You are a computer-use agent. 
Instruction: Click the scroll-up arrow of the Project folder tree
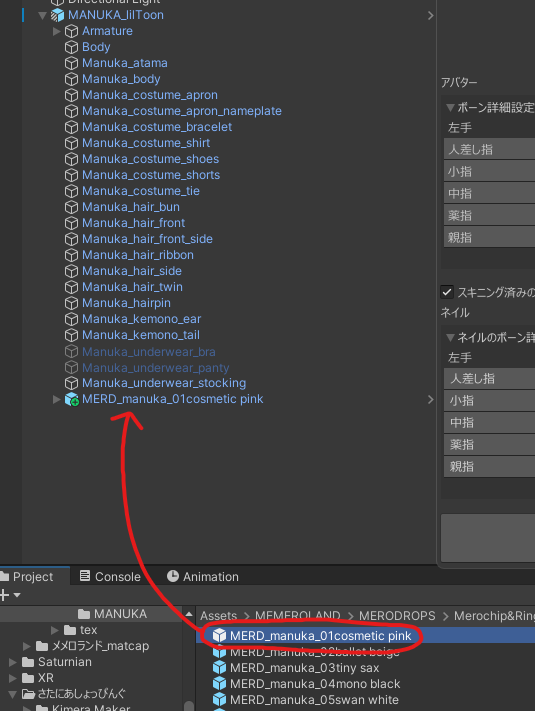(189, 614)
